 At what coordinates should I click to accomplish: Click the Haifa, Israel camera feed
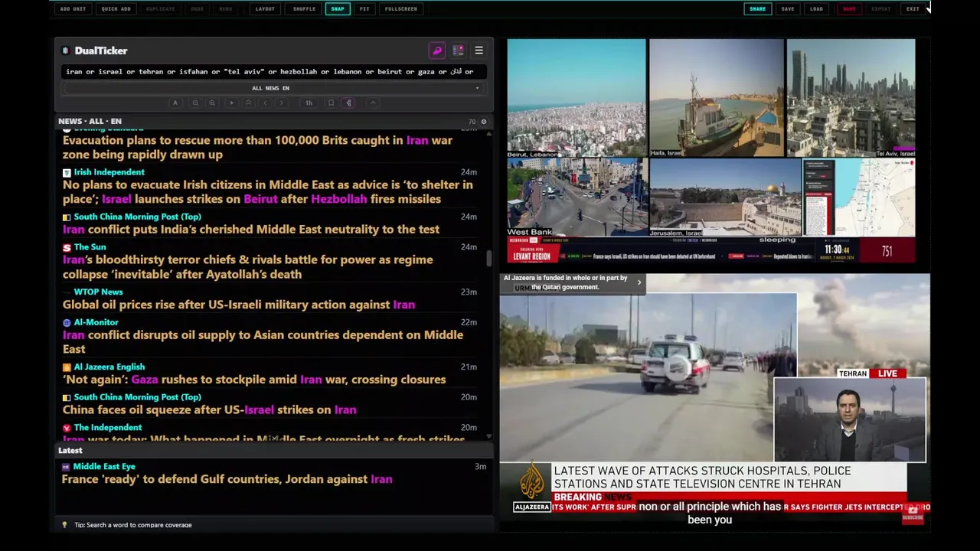coord(717,98)
